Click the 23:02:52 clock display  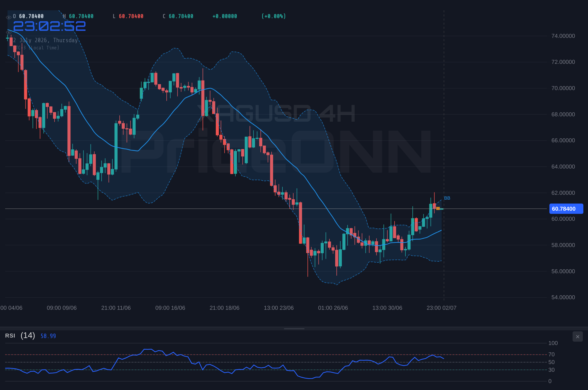point(49,26)
